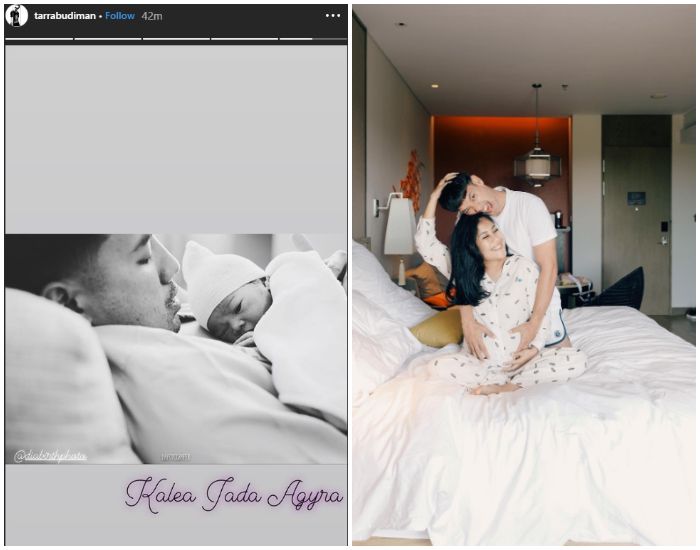The height and width of the screenshot is (550, 700).
Task: Select the third story progress segment
Action: pos(176,39)
